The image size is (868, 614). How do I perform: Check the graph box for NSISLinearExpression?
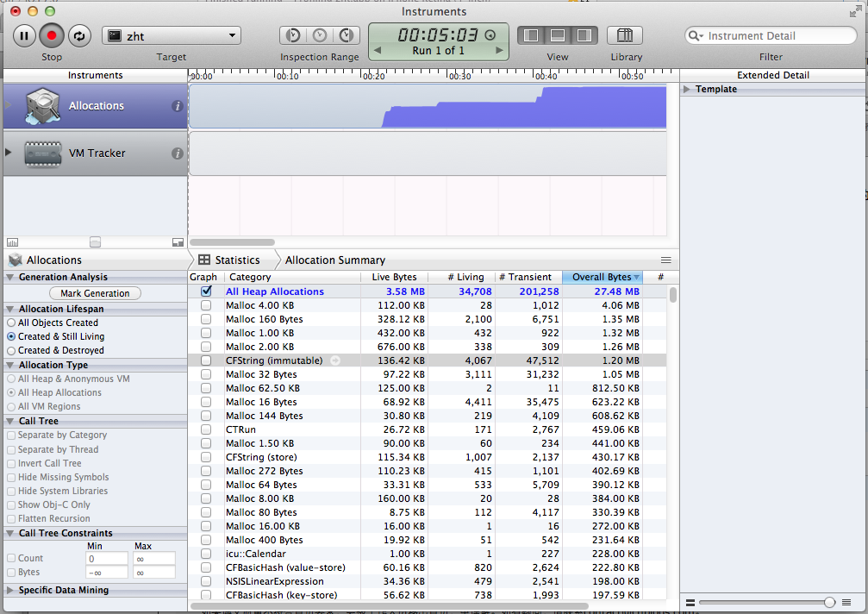[x=206, y=581]
